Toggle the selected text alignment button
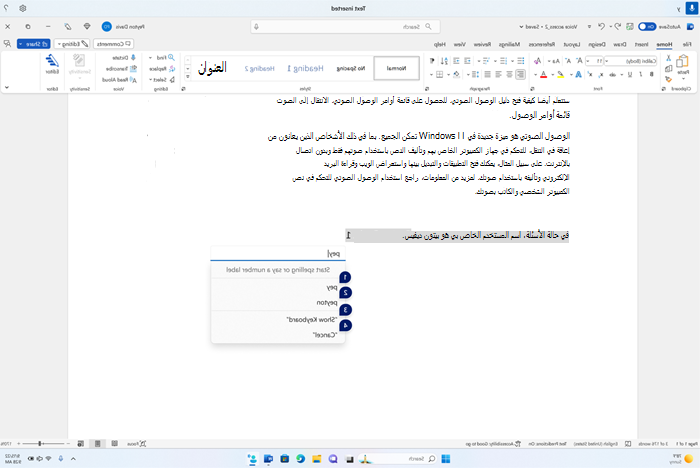 (x=521, y=75)
